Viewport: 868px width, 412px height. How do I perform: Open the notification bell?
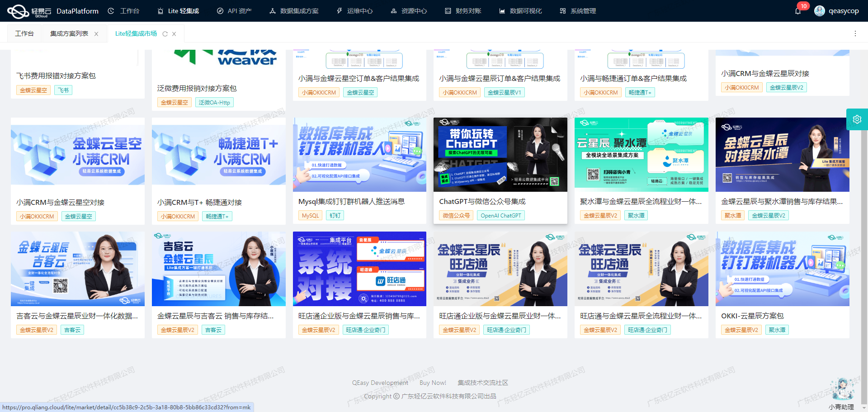tap(798, 11)
